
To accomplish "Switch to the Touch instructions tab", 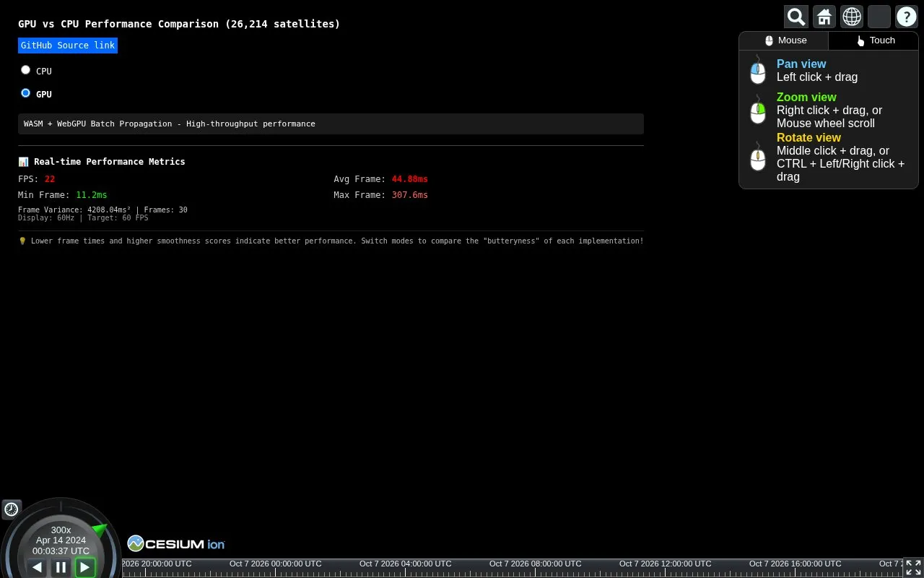I will pyautogui.click(x=873, y=40).
